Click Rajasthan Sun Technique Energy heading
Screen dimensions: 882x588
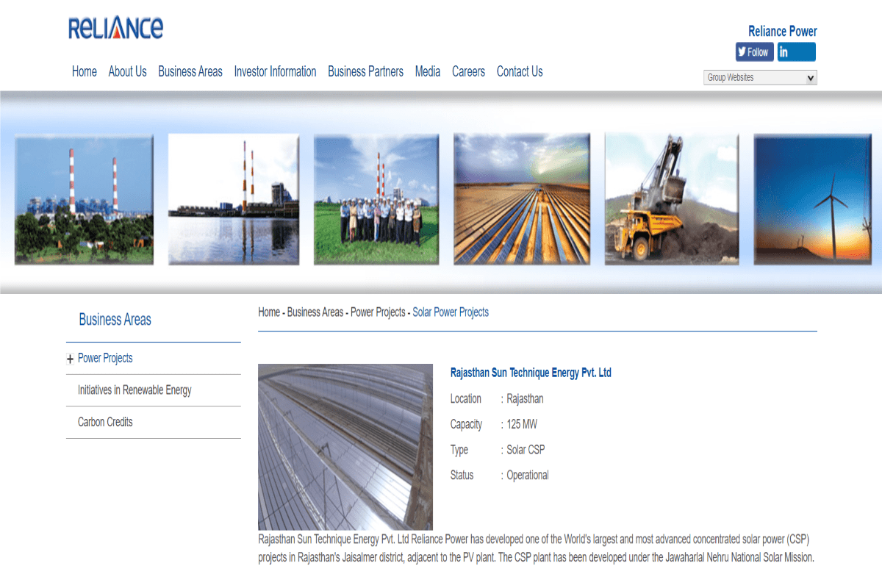[x=531, y=373]
